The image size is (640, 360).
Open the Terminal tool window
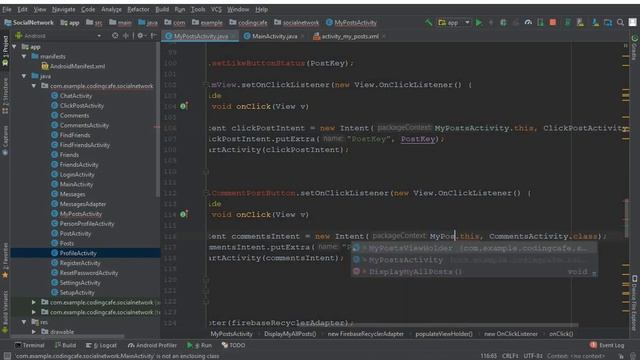tap(29, 345)
